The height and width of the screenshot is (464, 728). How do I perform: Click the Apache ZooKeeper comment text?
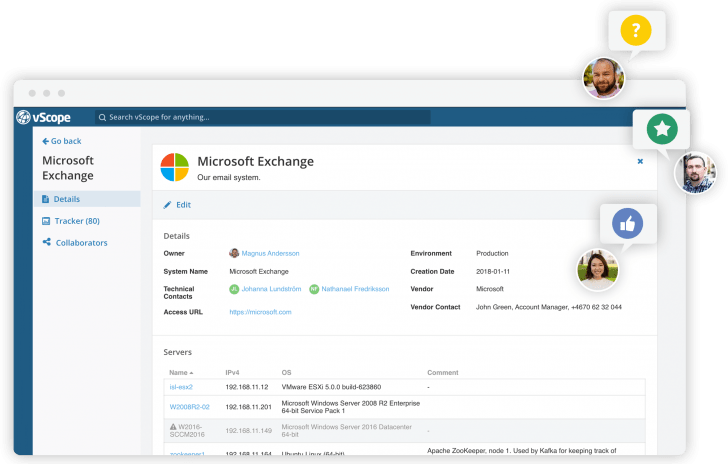[522, 451]
